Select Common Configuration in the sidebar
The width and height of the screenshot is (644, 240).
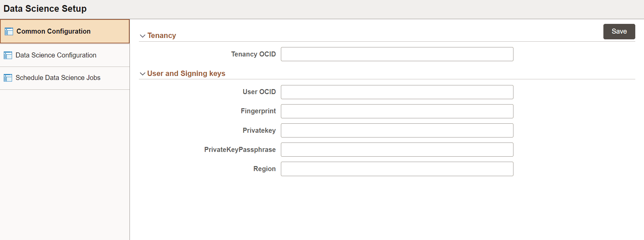pos(54,31)
